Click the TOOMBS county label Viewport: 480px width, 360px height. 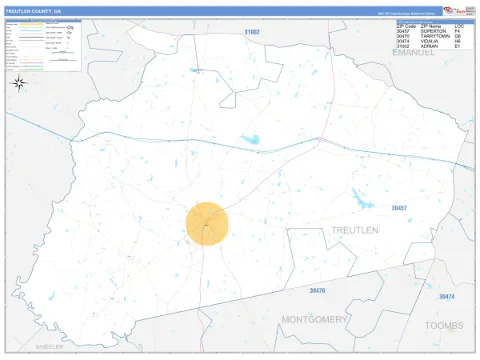[444, 326]
